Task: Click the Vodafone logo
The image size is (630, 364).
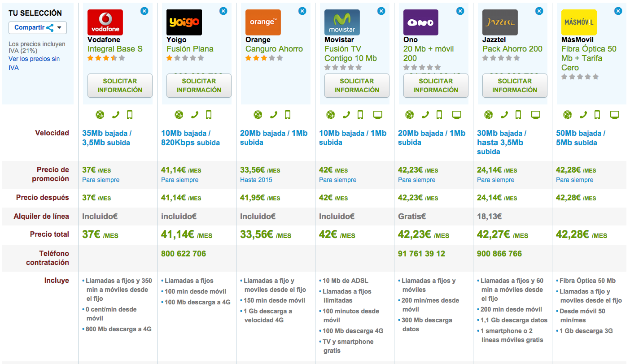Action: 105,22
